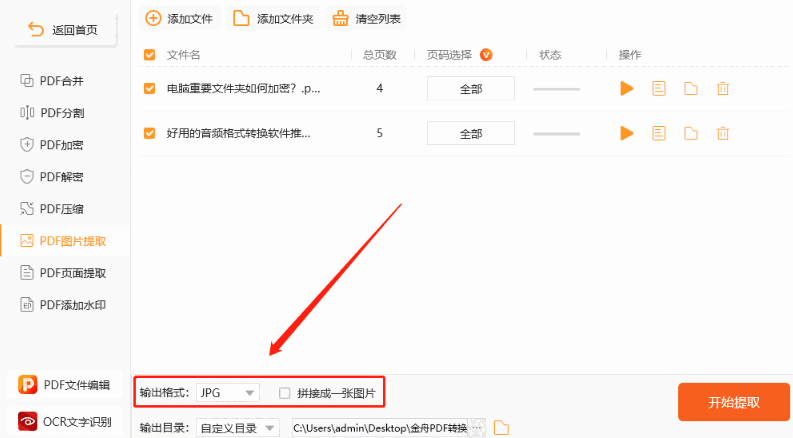Browse output folder with the orange folder icon

coord(501,427)
